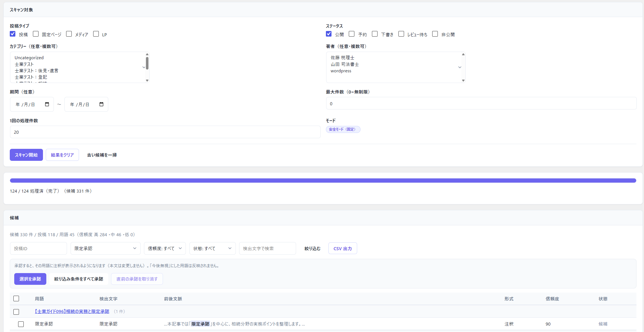Click the 状態 column header

[603, 299]
